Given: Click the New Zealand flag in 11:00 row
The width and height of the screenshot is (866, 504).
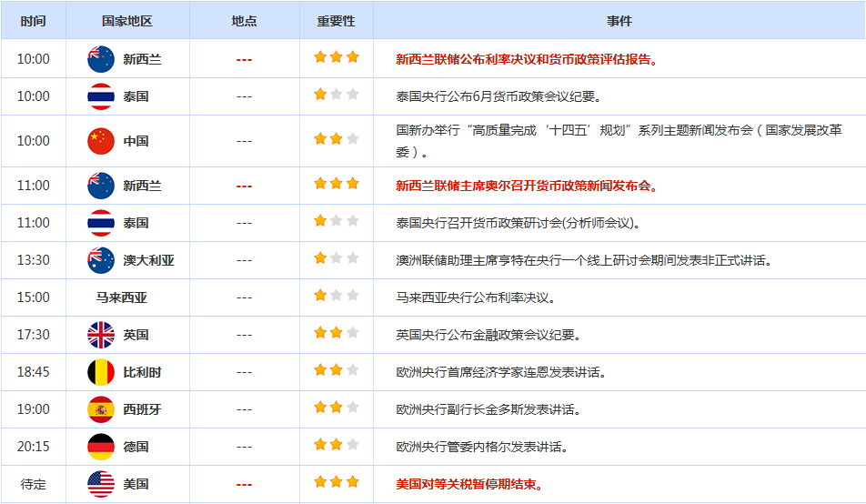Looking at the screenshot, I should (x=101, y=186).
